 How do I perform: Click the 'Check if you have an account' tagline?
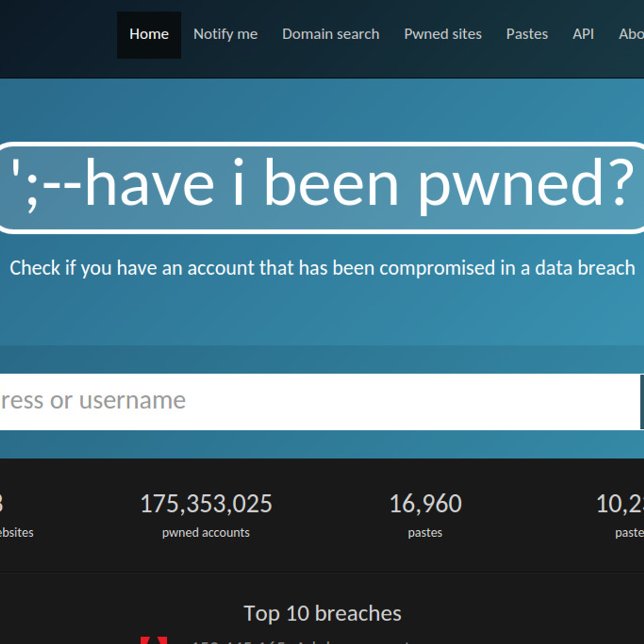(322, 268)
